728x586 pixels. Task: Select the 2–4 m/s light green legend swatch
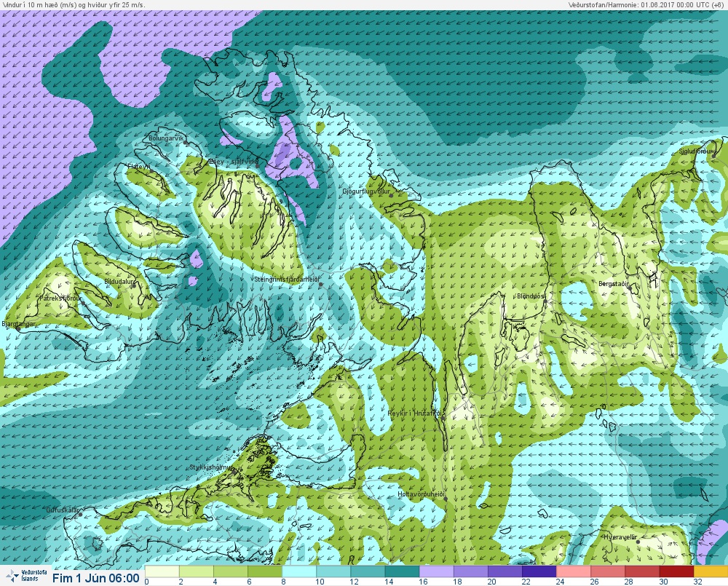pyautogui.click(x=197, y=571)
